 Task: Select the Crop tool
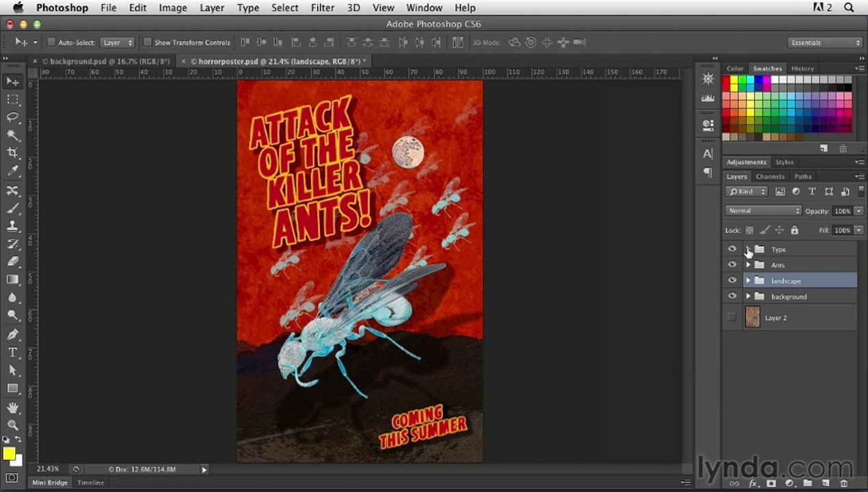(x=13, y=153)
